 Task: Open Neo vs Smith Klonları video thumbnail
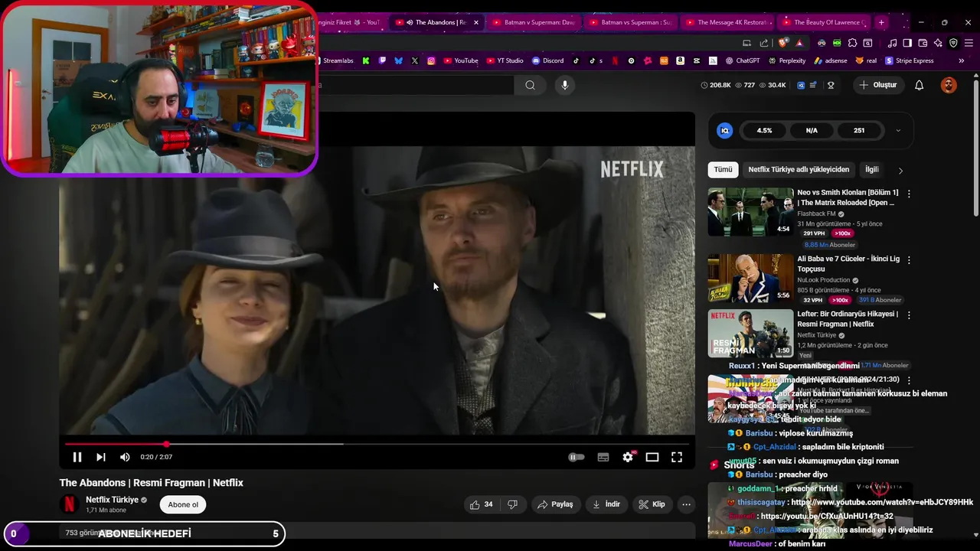[750, 212]
